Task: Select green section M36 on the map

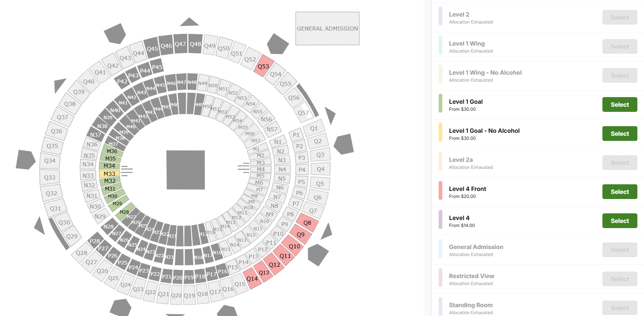Action: (x=112, y=151)
